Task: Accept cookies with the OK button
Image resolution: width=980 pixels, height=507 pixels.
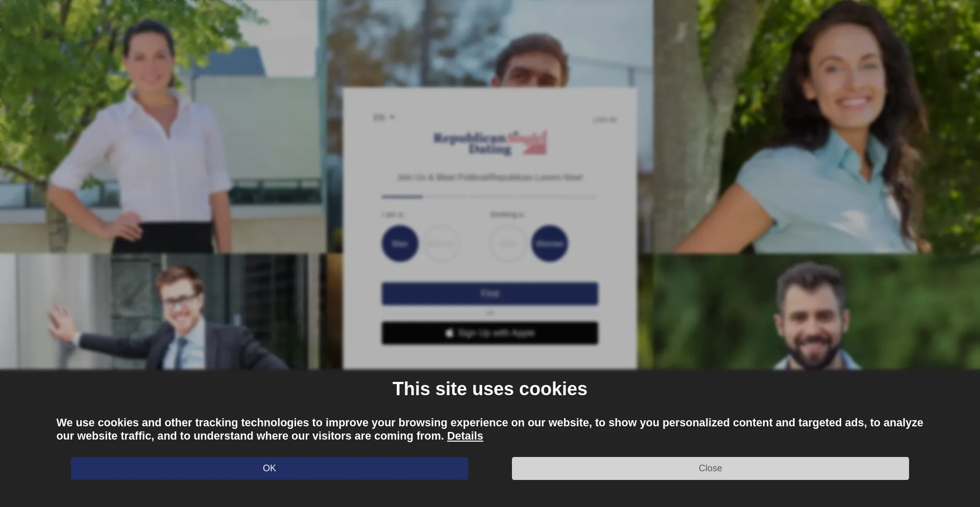Action: [269, 468]
